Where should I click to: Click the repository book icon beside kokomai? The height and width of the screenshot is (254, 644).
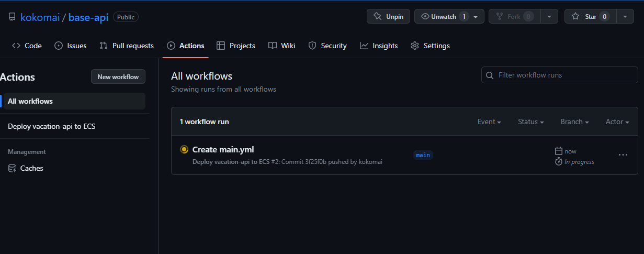click(x=12, y=17)
